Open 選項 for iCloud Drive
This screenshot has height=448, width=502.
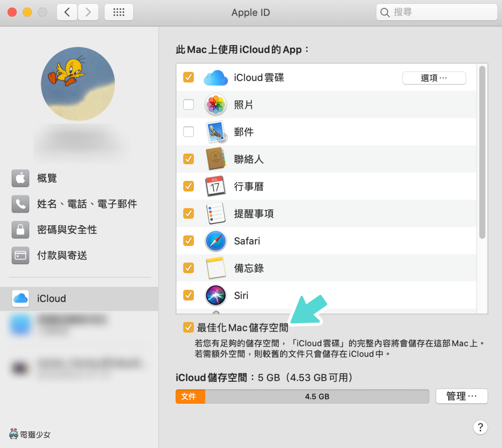pyautogui.click(x=434, y=78)
